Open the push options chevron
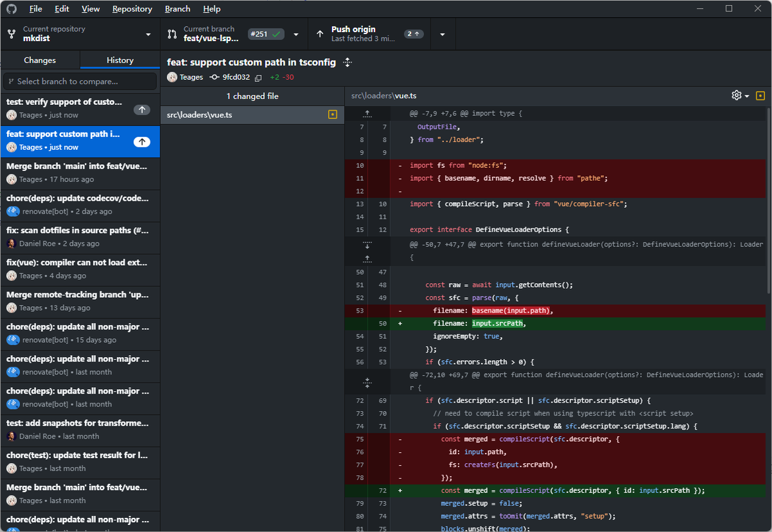The width and height of the screenshot is (772, 532). click(442, 33)
